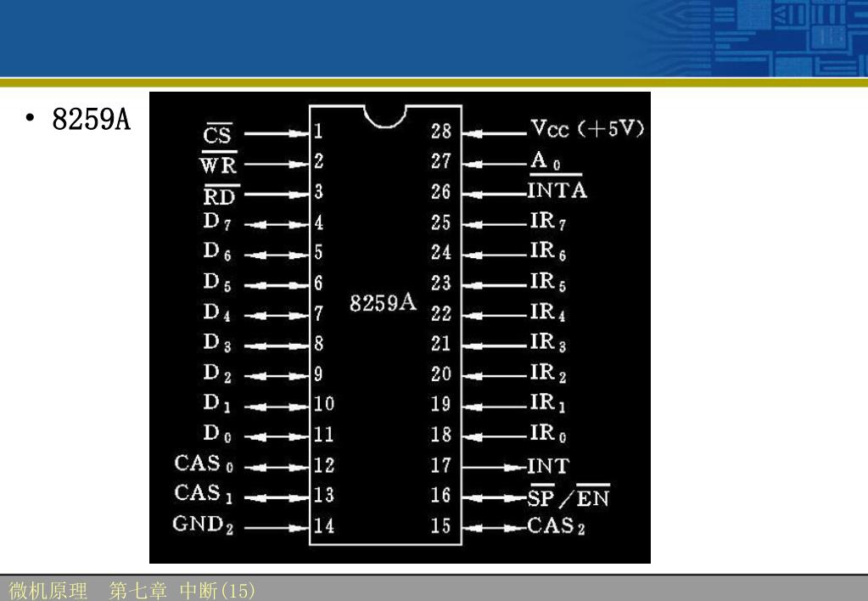This screenshot has height=601, width=868.
Task: Select the CAS0 pin label
Action: tap(204, 463)
